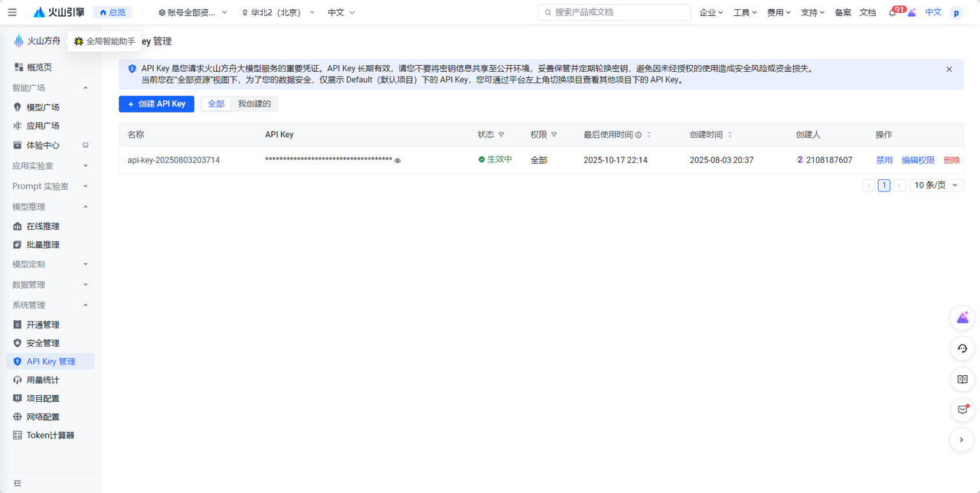Click the status column filter icon
Screen dimensions: 980x493
coord(501,135)
